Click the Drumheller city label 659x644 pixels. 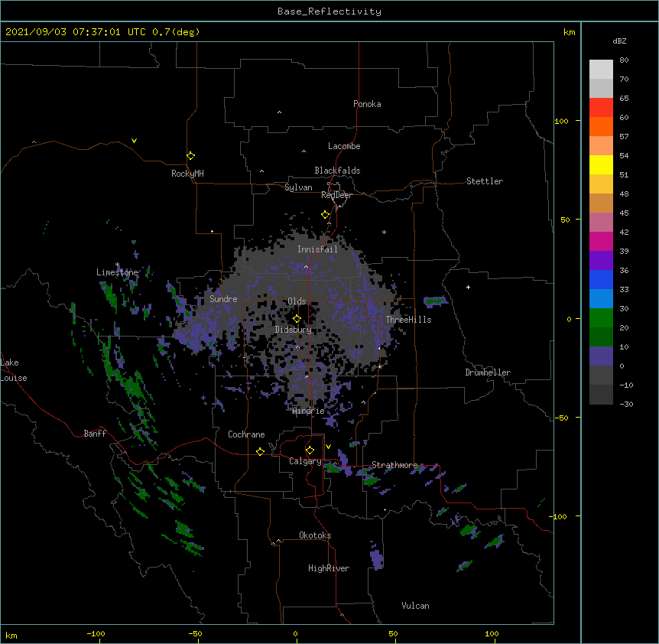[x=488, y=372]
